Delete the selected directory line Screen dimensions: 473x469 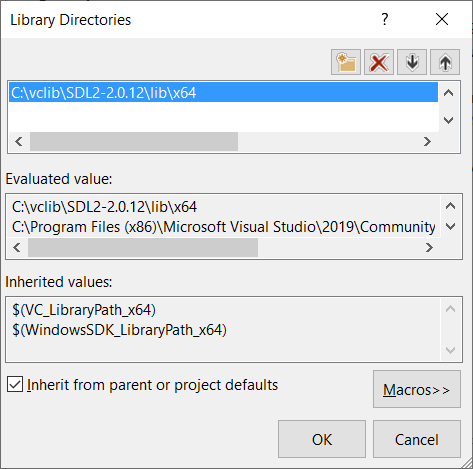tap(379, 62)
